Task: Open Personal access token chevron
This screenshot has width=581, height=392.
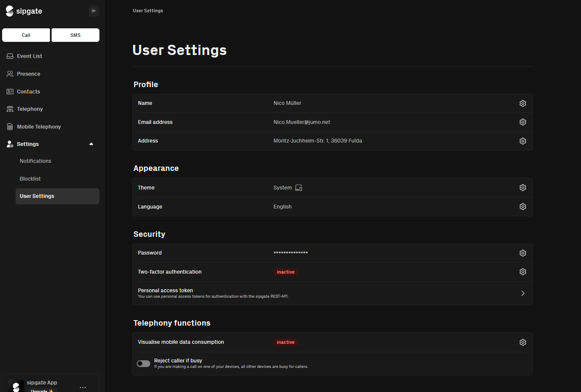Action: coord(523,293)
